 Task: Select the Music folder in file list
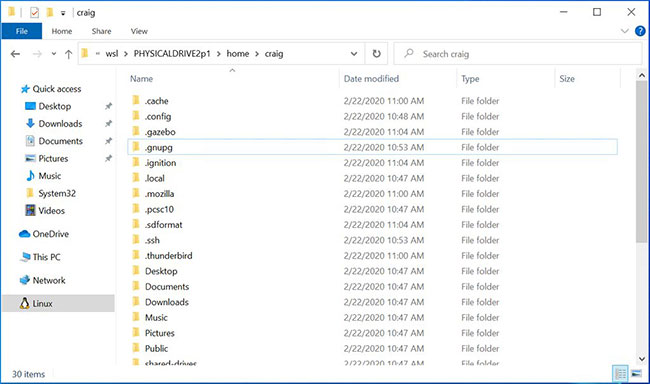[x=156, y=318]
